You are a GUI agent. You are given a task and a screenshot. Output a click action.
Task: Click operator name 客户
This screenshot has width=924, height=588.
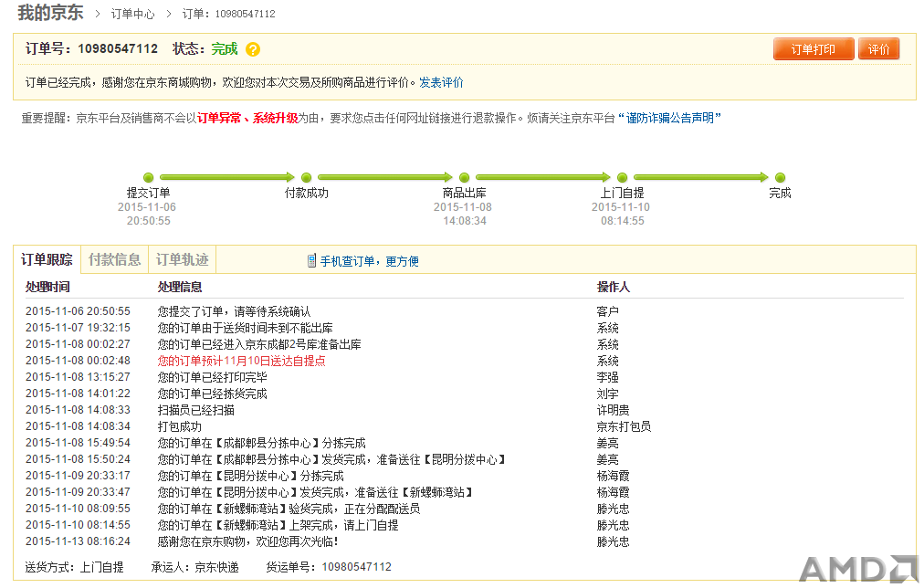[x=607, y=311]
